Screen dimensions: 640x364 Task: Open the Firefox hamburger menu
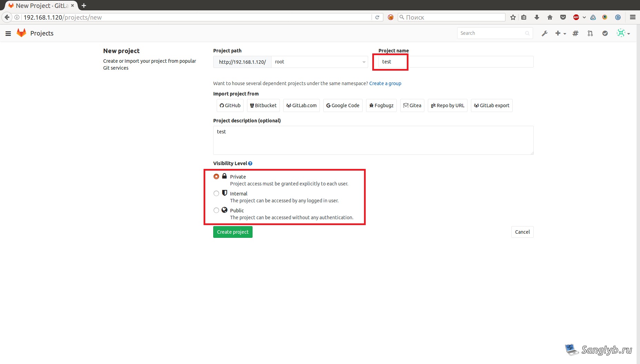coord(632,17)
